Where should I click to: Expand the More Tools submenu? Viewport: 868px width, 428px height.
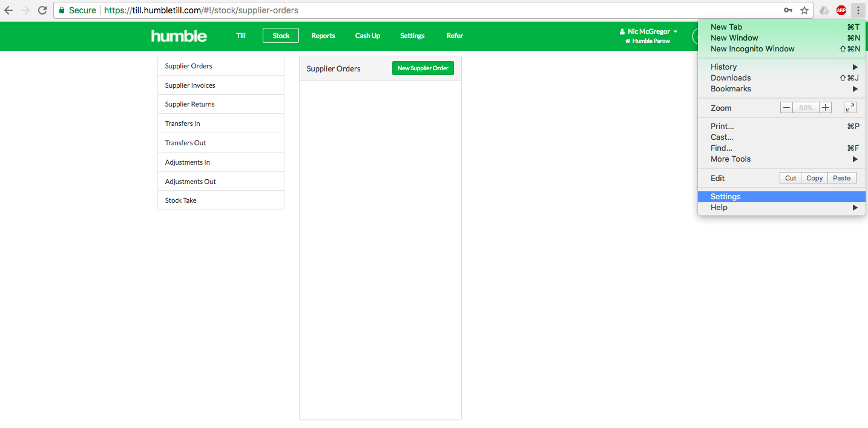coord(781,159)
